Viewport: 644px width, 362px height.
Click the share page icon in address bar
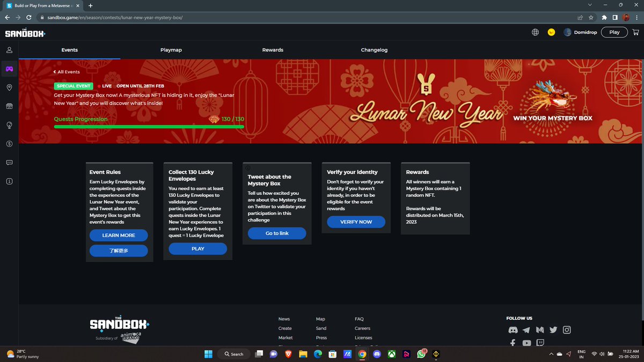[x=580, y=17]
